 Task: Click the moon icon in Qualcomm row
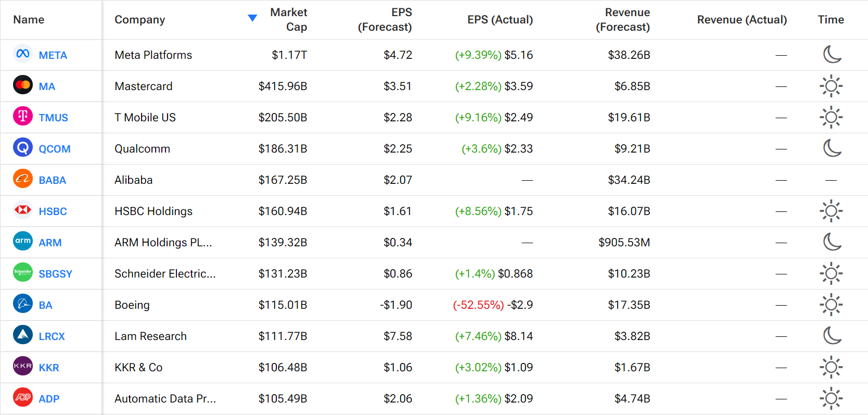point(832,148)
